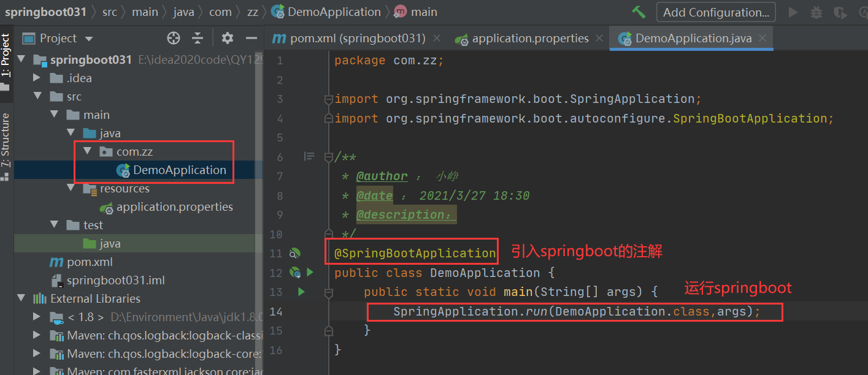
Task: Collapse the java source folder under main
Action: pyautogui.click(x=71, y=133)
